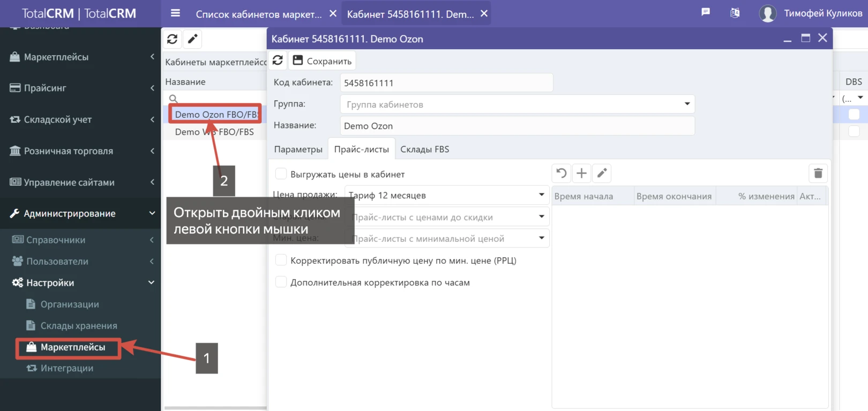The image size is (868, 411).
Task: Click the undo icon in schedule toolbar
Action: point(561,173)
